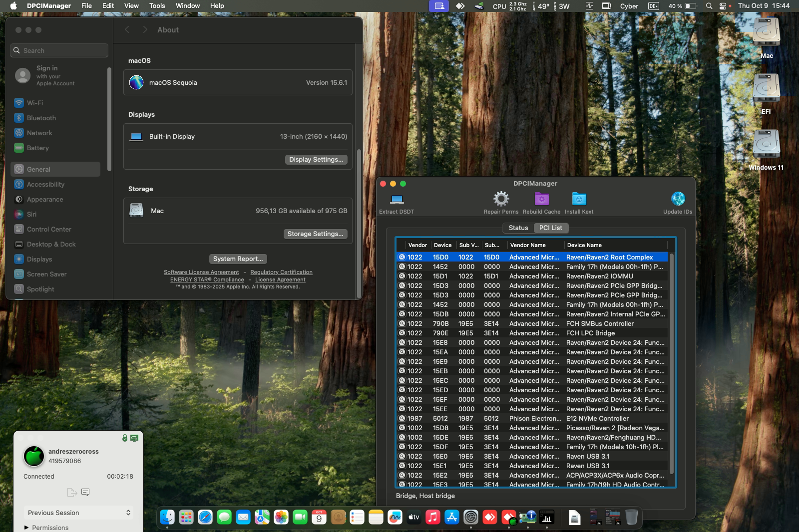Open Control Center in the menu bar
The width and height of the screenshot is (799, 532).
click(x=723, y=6)
